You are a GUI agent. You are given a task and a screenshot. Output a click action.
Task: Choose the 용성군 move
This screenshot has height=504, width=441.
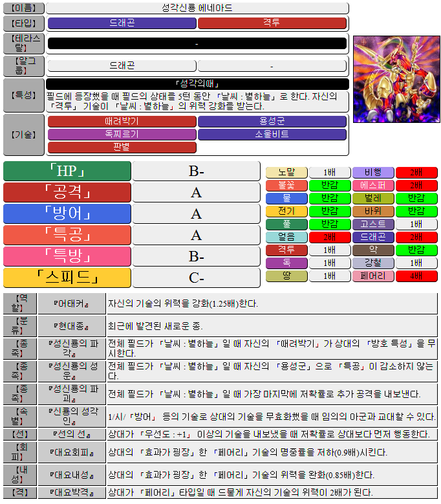tap(272, 122)
